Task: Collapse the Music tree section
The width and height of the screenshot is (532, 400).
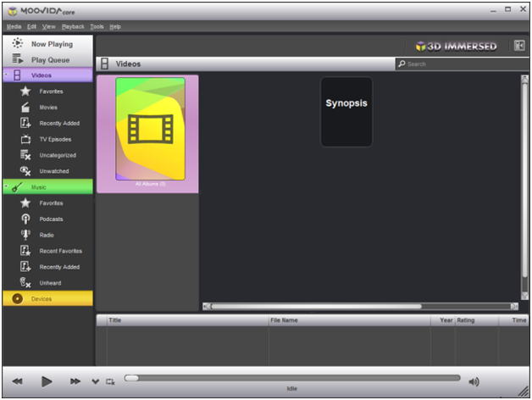Action: 6,186
